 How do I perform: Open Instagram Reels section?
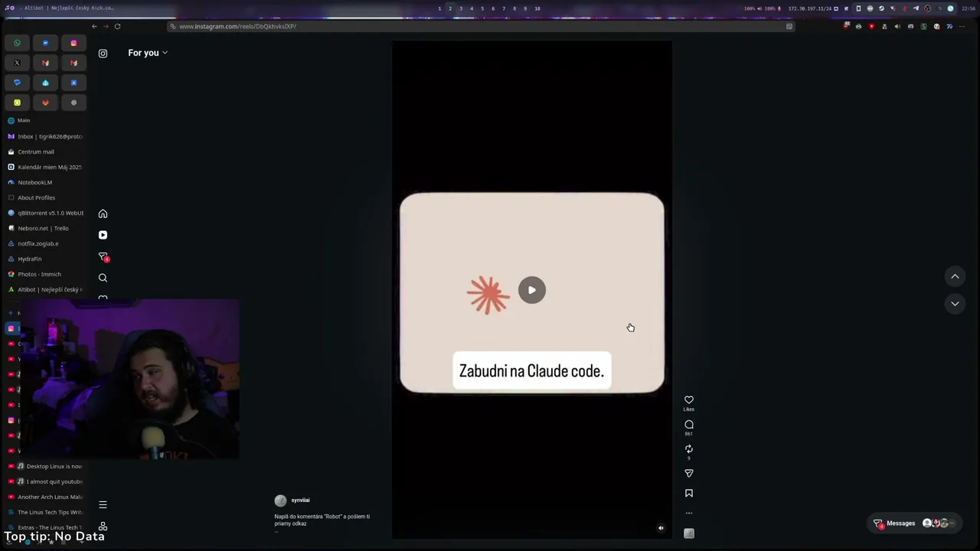[x=103, y=235]
